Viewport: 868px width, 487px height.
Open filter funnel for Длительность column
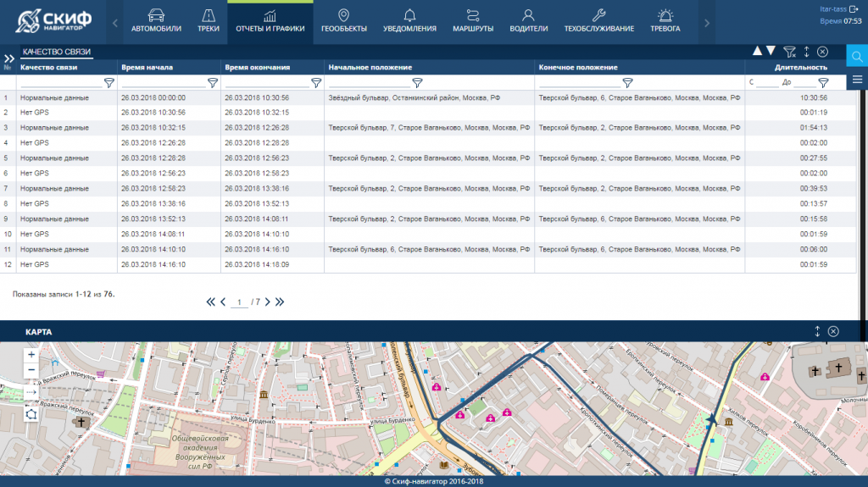coord(823,82)
